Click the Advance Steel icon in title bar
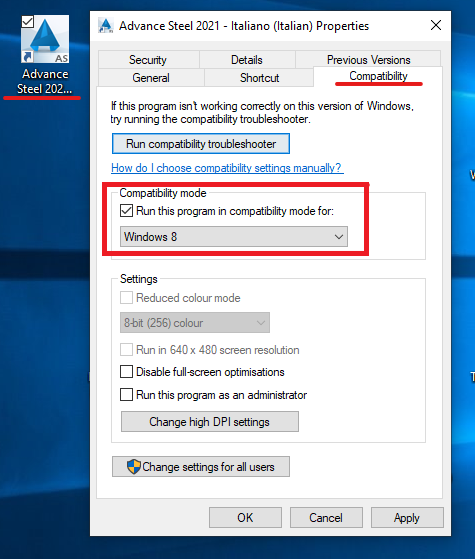The height and width of the screenshot is (559, 475). tap(106, 26)
